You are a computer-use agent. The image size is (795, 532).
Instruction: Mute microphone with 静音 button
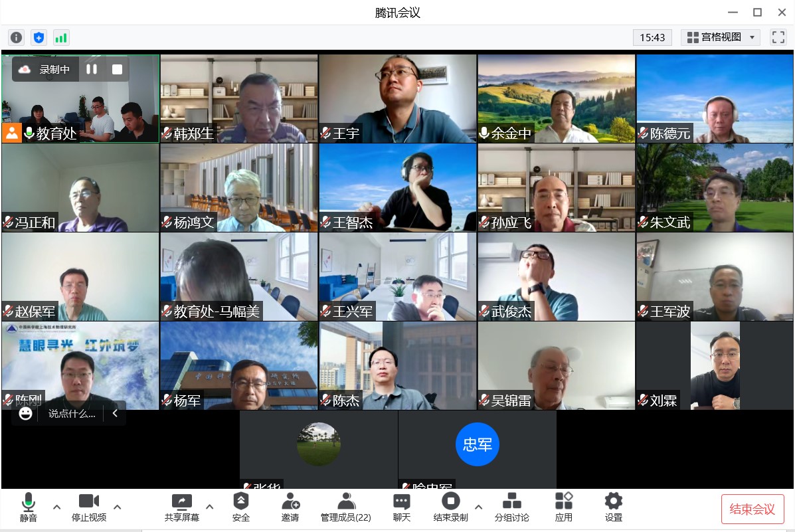click(29, 507)
